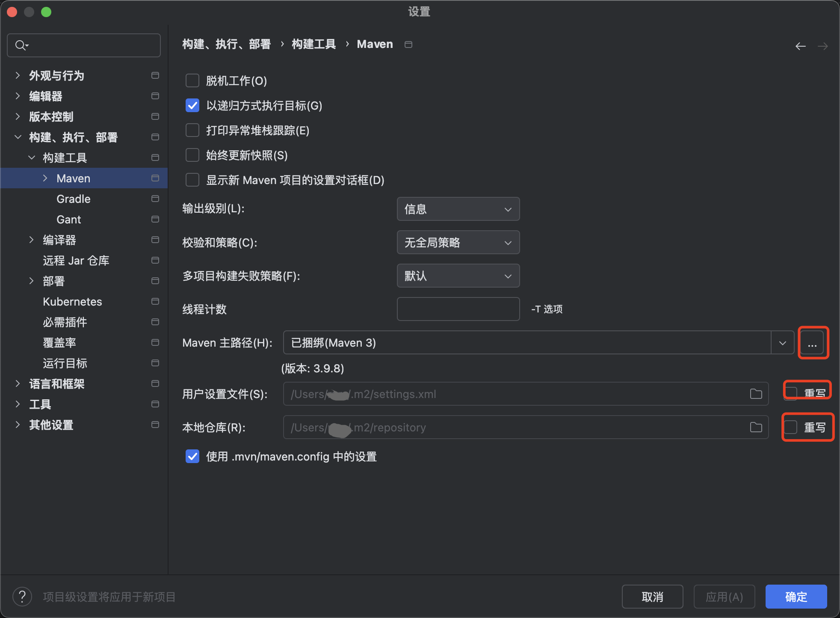
Task: Click the forward arrow in settings header
Action: (x=823, y=46)
